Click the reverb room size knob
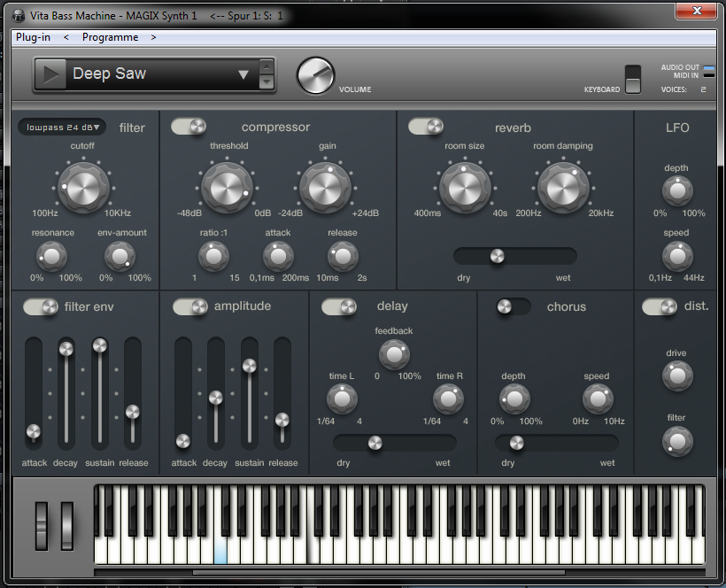 tap(465, 187)
